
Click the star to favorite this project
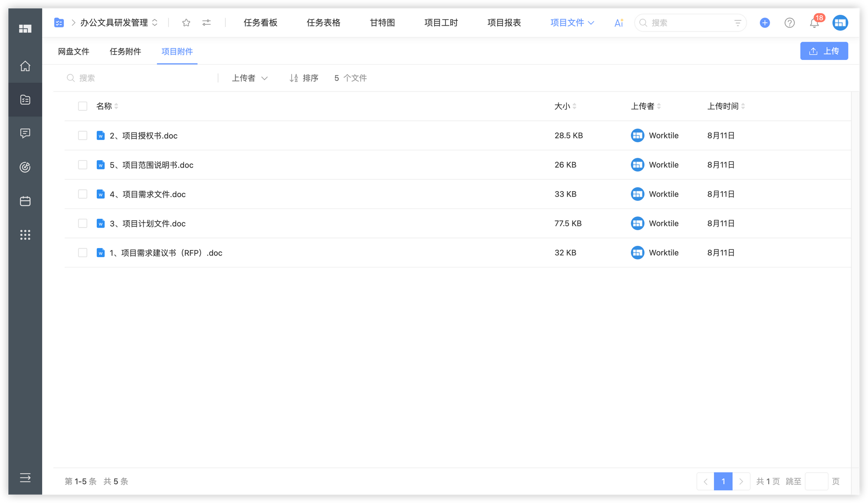(186, 23)
